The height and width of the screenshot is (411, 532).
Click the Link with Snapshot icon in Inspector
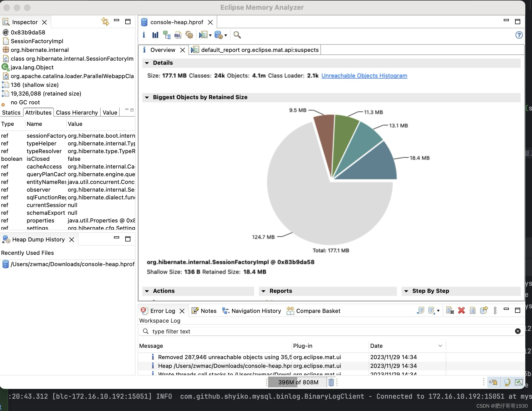pyautogui.click(x=105, y=22)
